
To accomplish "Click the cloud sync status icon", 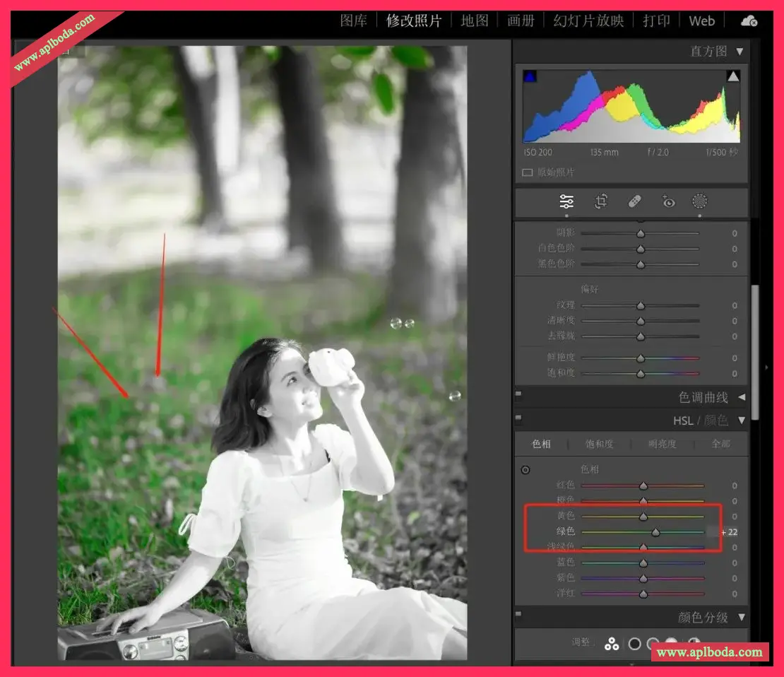I will pyautogui.click(x=749, y=21).
